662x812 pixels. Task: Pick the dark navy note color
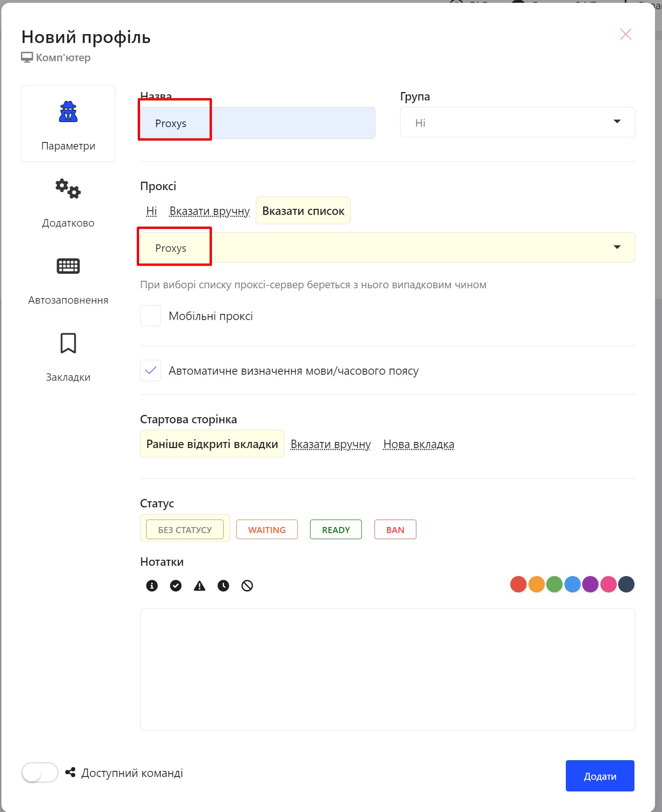pyautogui.click(x=626, y=584)
